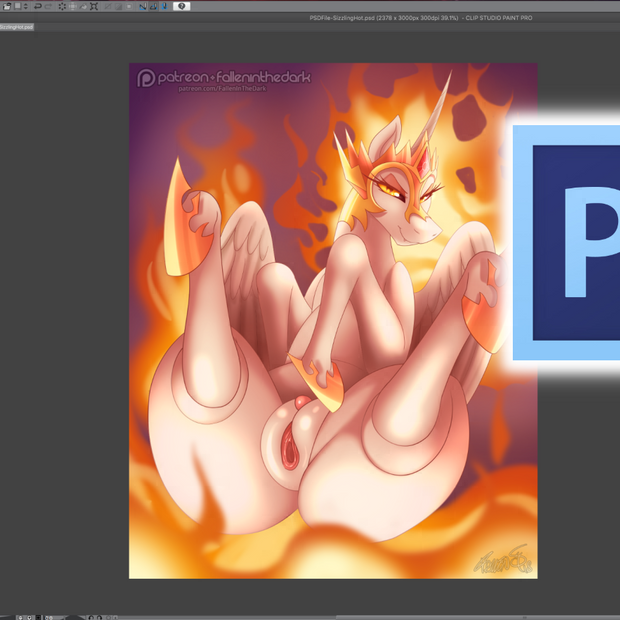Toggle Snap to Ruler
The image size is (620, 620).
click(x=143, y=6)
